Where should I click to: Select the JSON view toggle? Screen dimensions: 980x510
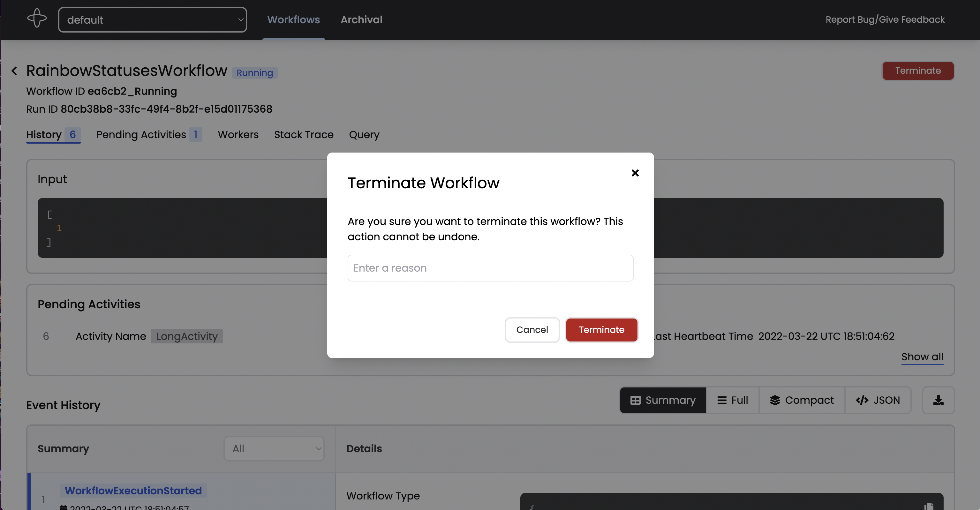[878, 400]
